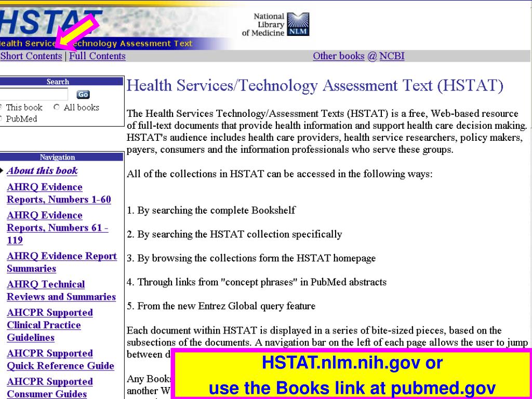Viewport: 532px width, 399px height.
Task: Follow the Other books link
Action: (x=339, y=56)
